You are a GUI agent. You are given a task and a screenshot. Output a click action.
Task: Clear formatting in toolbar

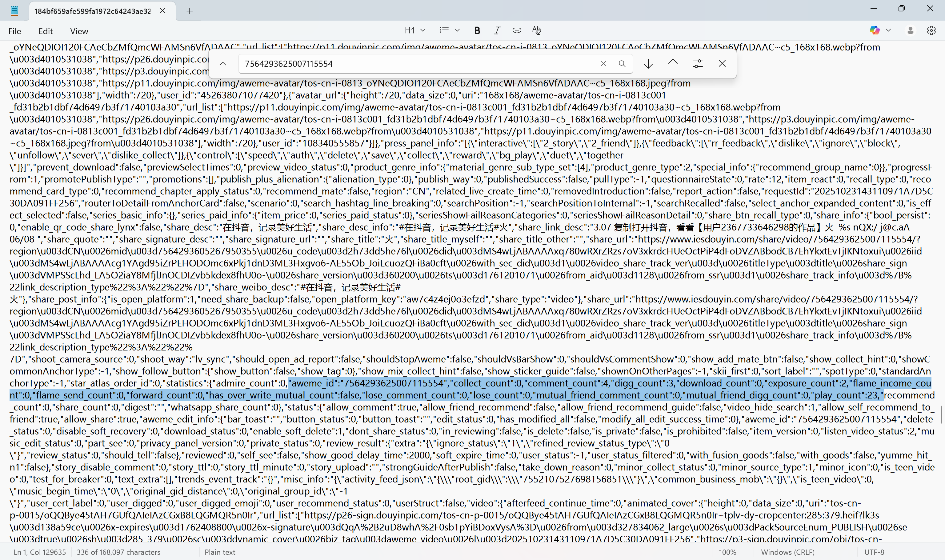pyautogui.click(x=536, y=30)
